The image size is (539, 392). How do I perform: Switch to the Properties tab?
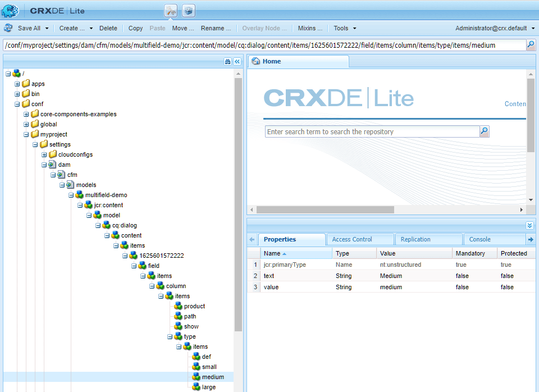[291, 239]
